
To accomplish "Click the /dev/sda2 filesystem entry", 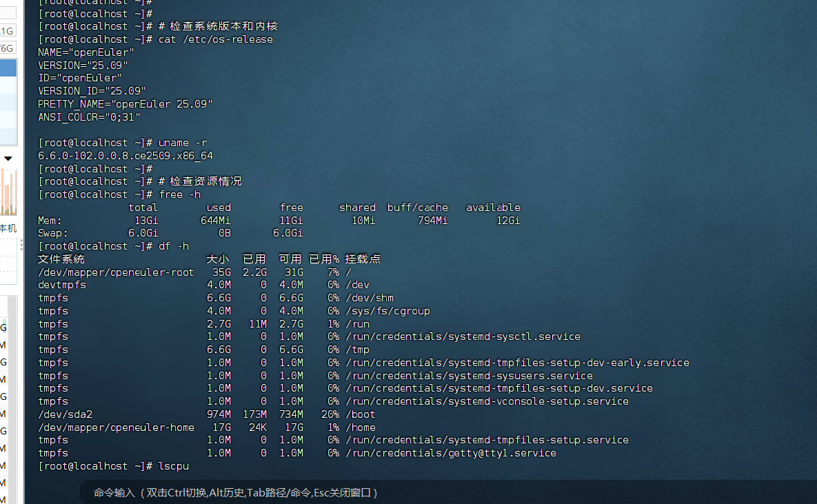I will click(65, 414).
